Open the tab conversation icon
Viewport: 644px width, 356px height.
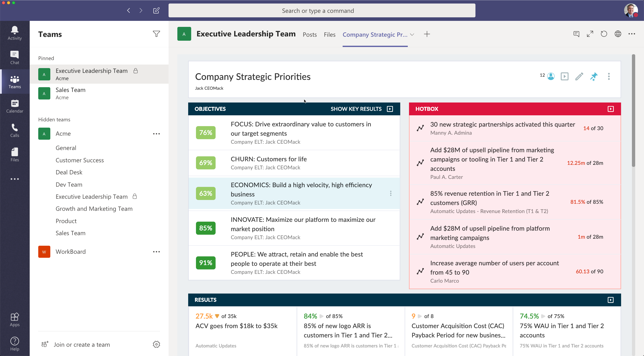pyautogui.click(x=576, y=34)
